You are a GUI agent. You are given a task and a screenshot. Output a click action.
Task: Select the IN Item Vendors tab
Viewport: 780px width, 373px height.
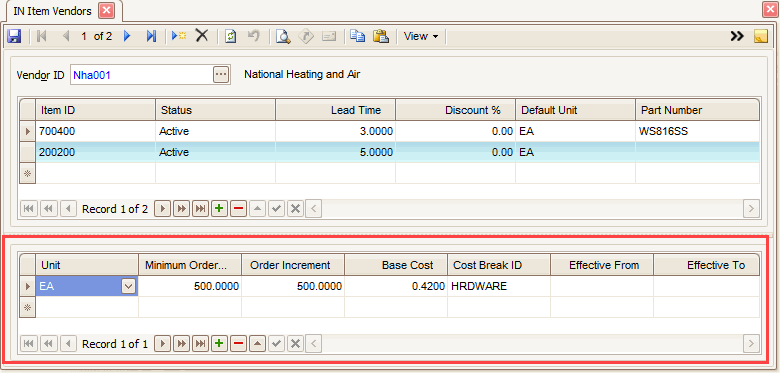point(52,11)
